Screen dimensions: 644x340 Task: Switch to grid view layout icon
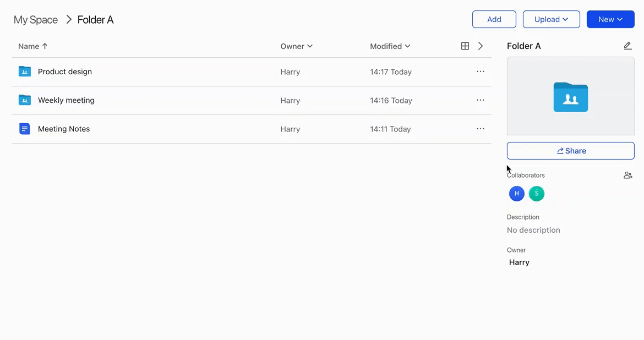(465, 46)
